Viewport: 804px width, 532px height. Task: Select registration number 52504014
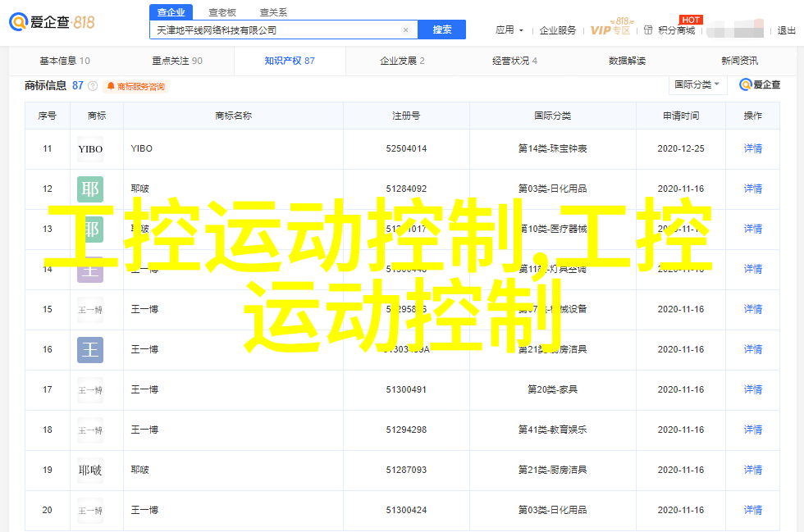pyautogui.click(x=406, y=148)
